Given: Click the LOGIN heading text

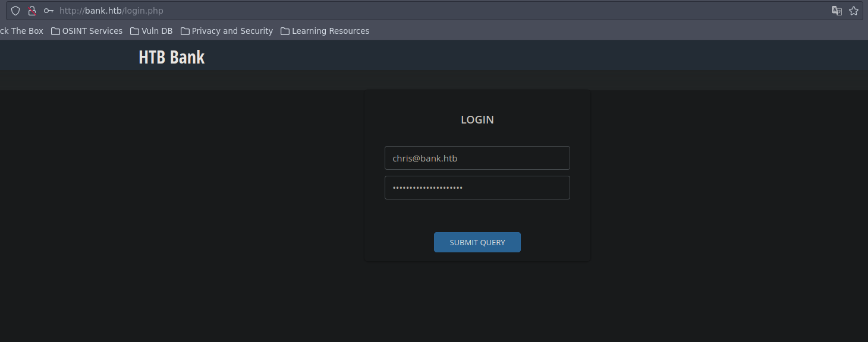Looking at the screenshot, I should point(477,120).
